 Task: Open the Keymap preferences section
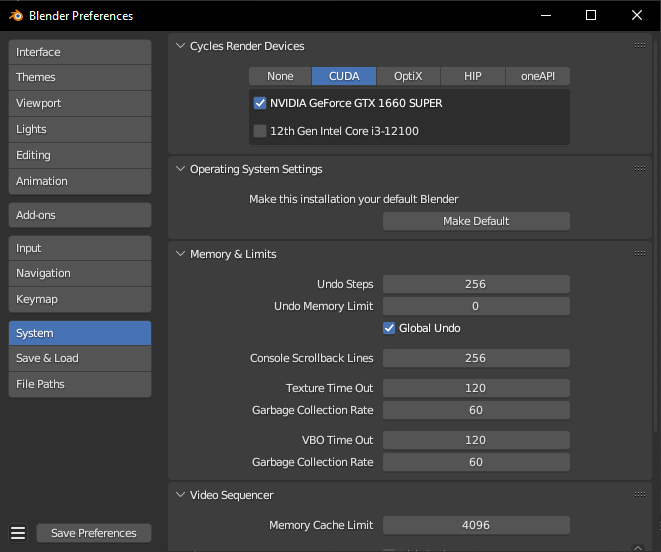tap(80, 299)
